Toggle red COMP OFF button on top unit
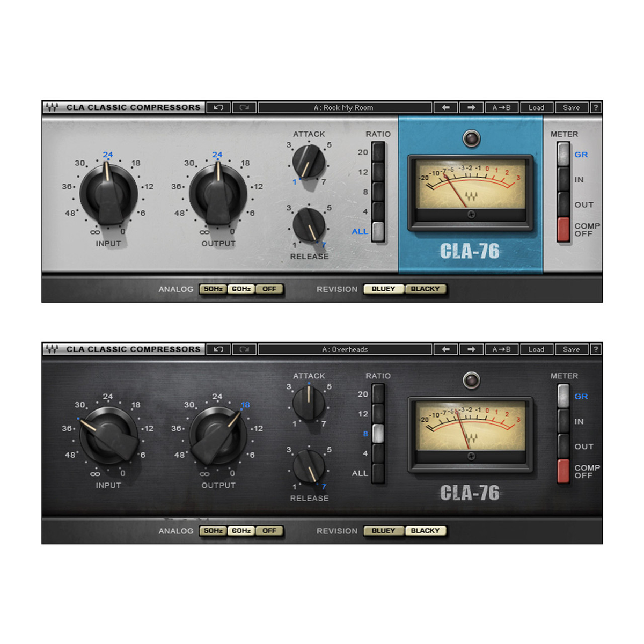 click(563, 230)
